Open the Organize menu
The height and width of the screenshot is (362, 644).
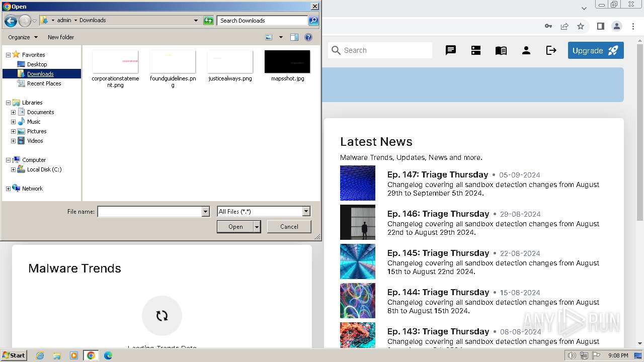click(23, 37)
